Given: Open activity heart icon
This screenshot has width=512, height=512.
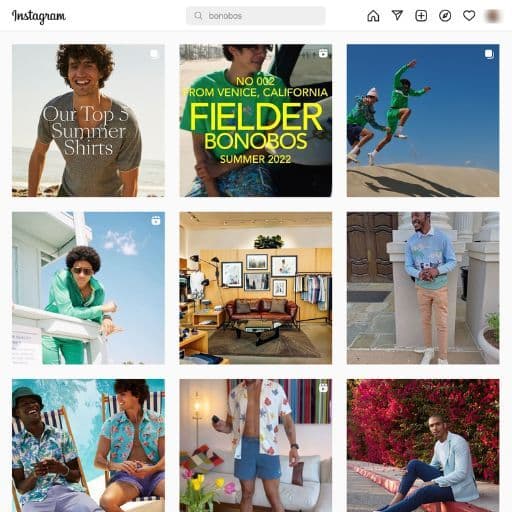Looking at the screenshot, I should [469, 16].
